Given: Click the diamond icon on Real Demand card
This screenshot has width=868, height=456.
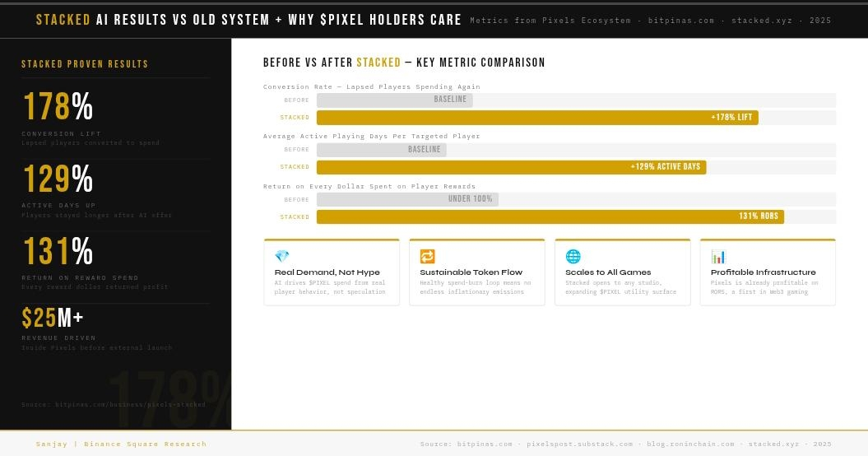Looking at the screenshot, I should click(x=281, y=256).
